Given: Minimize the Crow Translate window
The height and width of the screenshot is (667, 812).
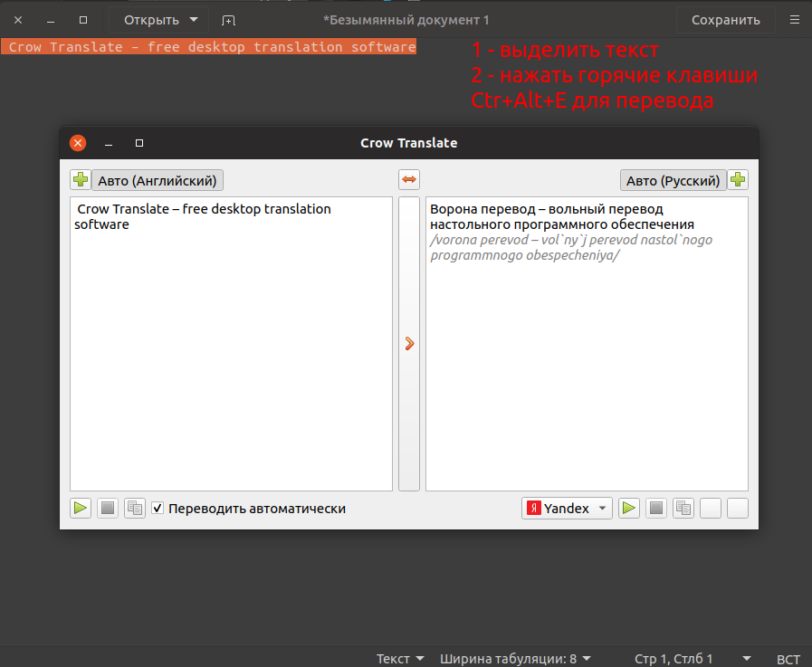Looking at the screenshot, I should tap(109, 143).
